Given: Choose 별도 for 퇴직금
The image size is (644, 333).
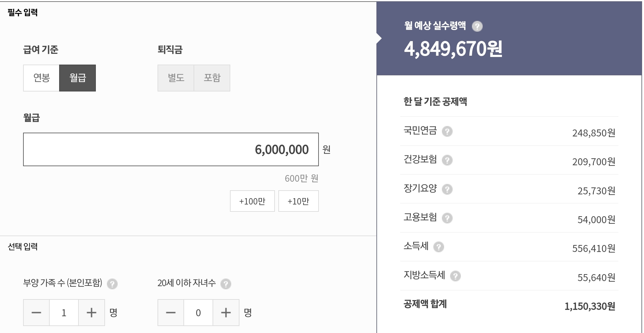Looking at the screenshot, I should (176, 78).
